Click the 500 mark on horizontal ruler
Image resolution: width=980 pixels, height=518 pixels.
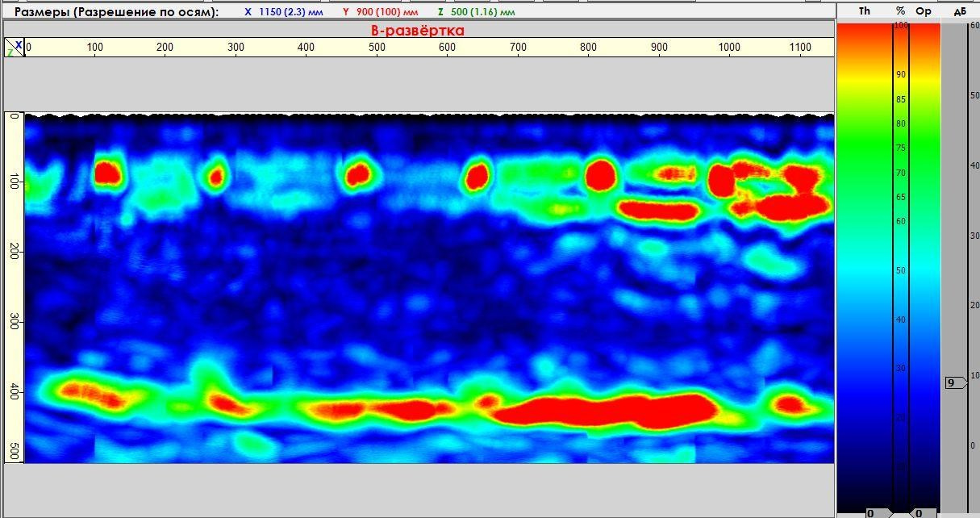pyautogui.click(x=377, y=48)
